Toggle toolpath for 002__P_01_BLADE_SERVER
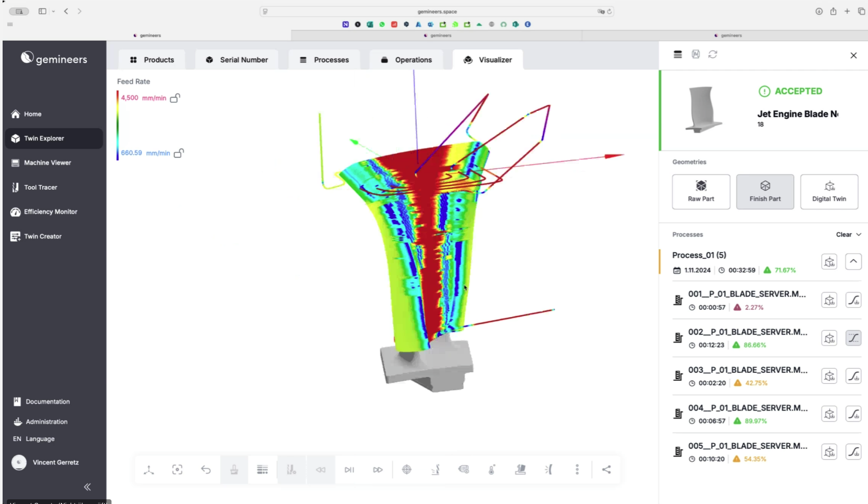 (x=853, y=338)
